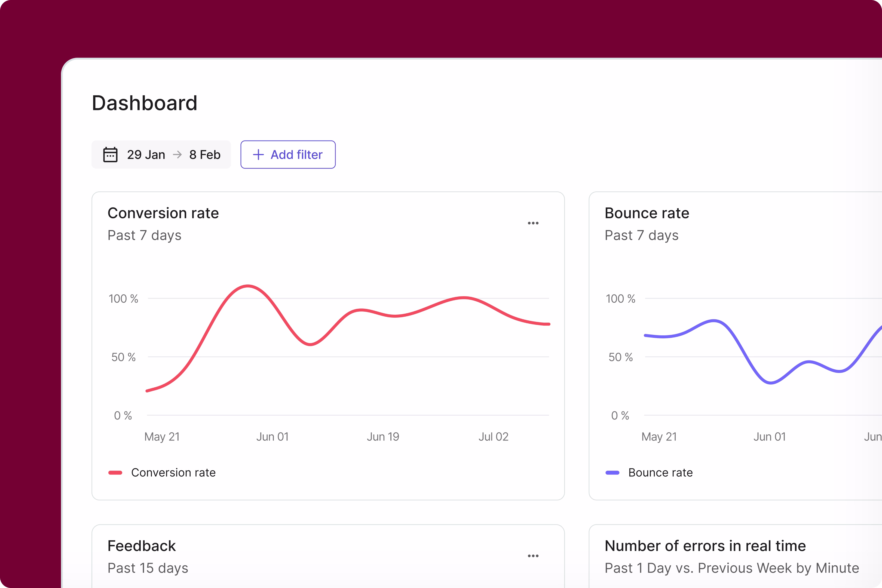
Task: Click Jul 02 axis label
Action: point(494,437)
